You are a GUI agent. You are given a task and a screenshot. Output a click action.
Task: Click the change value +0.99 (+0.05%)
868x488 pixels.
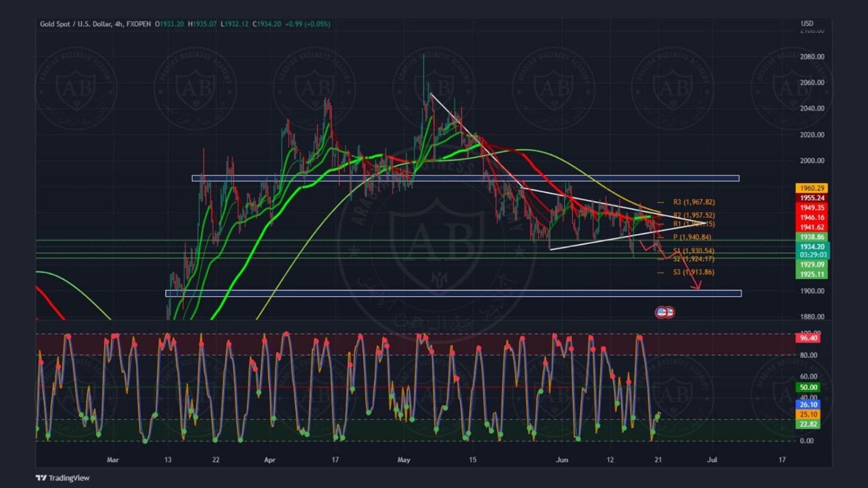pos(308,24)
